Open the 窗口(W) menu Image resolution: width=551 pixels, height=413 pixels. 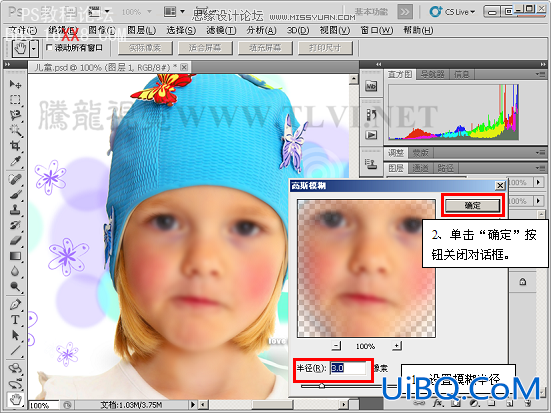pos(377,30)
